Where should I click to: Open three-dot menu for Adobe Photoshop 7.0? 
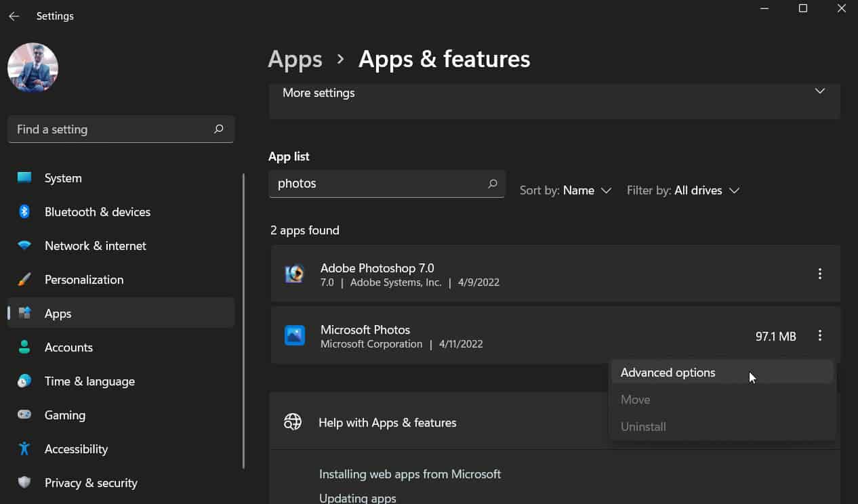point(819,274)
